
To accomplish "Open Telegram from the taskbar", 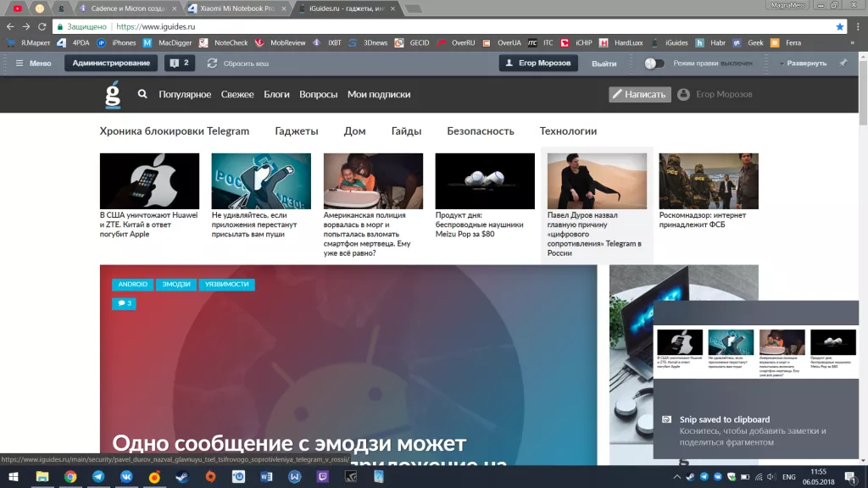I will point(97,476).
